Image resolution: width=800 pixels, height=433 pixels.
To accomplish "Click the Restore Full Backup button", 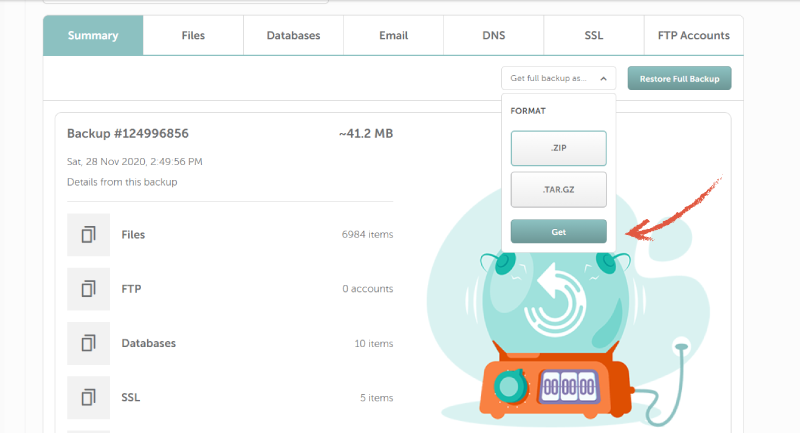I will [679, 79].
